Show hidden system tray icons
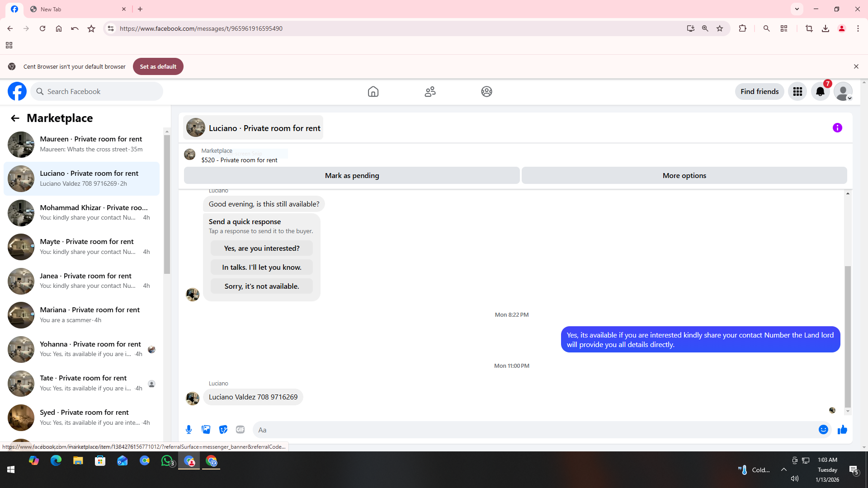868x488 pixels. click(x=784, y=470)
